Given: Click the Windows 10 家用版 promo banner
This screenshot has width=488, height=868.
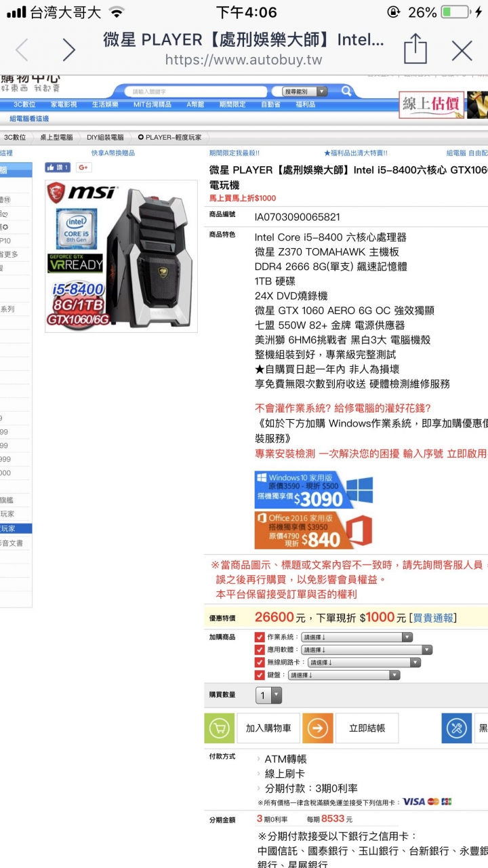Looking at the screenshot, I should point(314,490).
